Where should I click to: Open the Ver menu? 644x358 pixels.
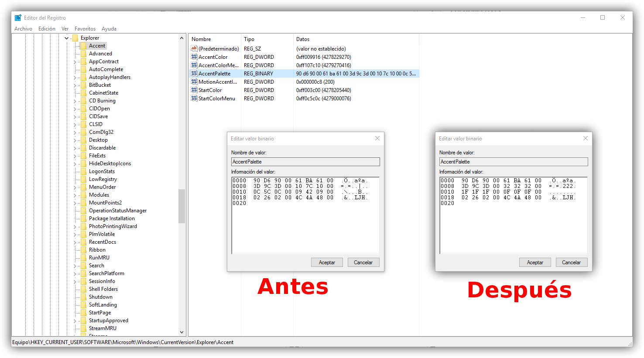[65, 29]
